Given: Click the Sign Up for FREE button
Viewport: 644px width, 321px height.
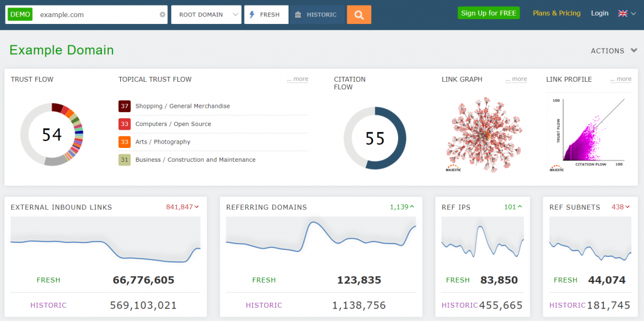Looking at the screenshot, I should (489, 13).
